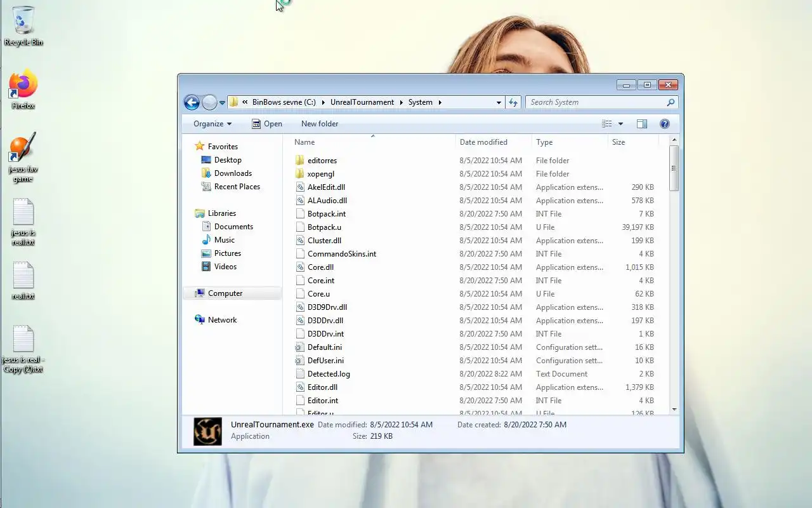Sort by the Size column header
The width and height of the screenshot is (812, 508).
point(633,142)
